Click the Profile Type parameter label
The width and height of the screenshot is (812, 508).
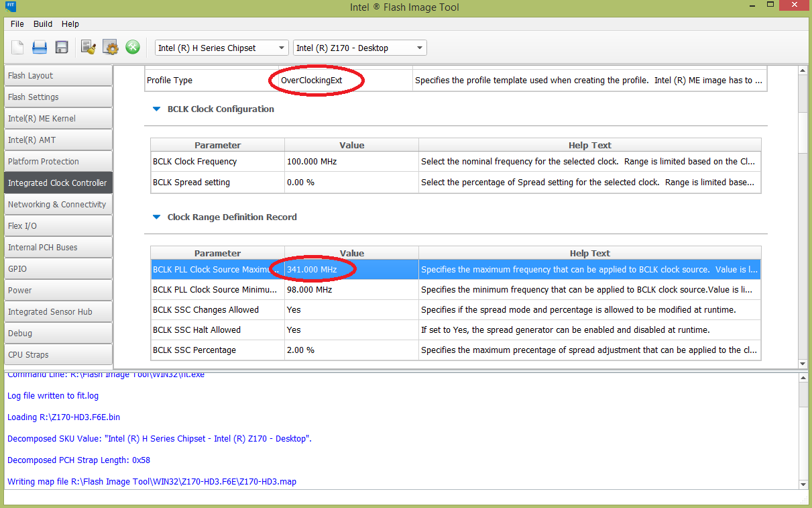click(x=169, y=81)
